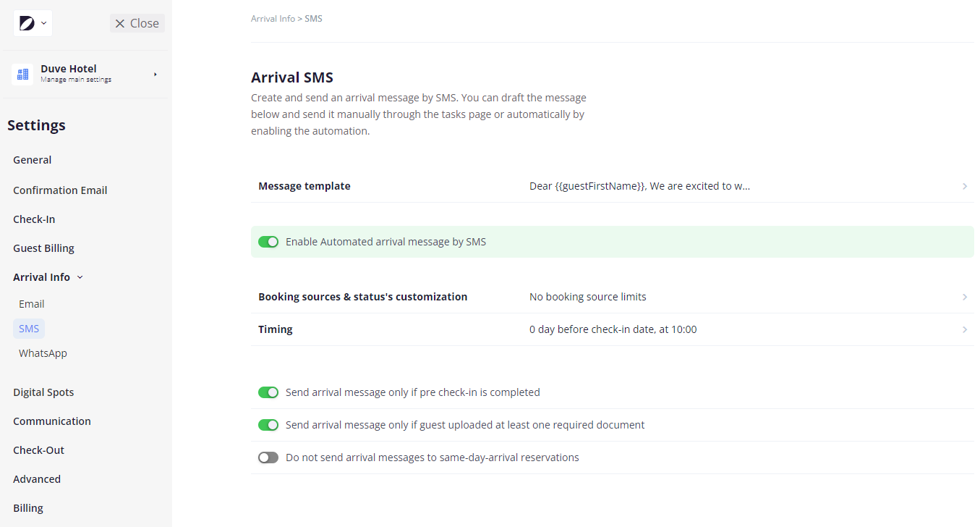Open the dropdown next to the Duve logo
This screenshot has height=527, width=980.
43,22
